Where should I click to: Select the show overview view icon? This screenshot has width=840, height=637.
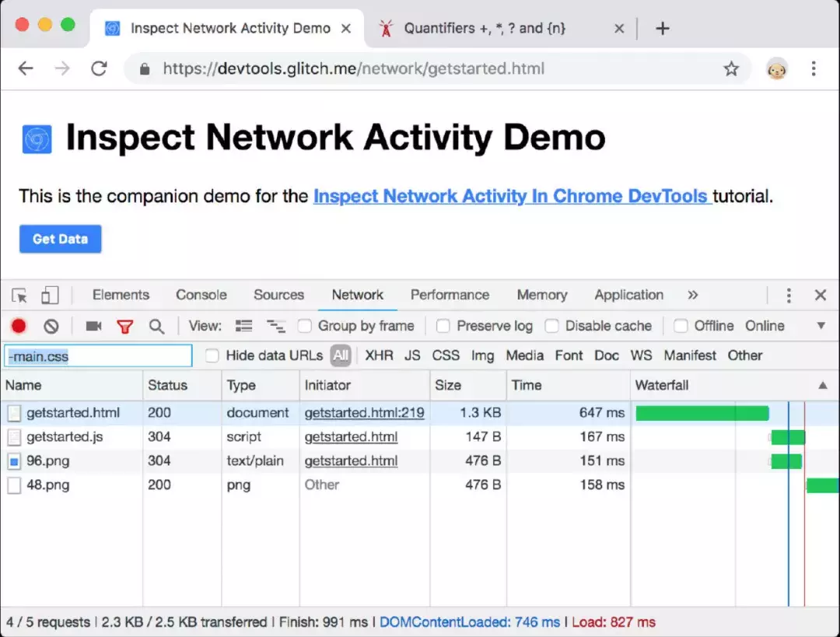pyautogui.click(x=276, y=326)
